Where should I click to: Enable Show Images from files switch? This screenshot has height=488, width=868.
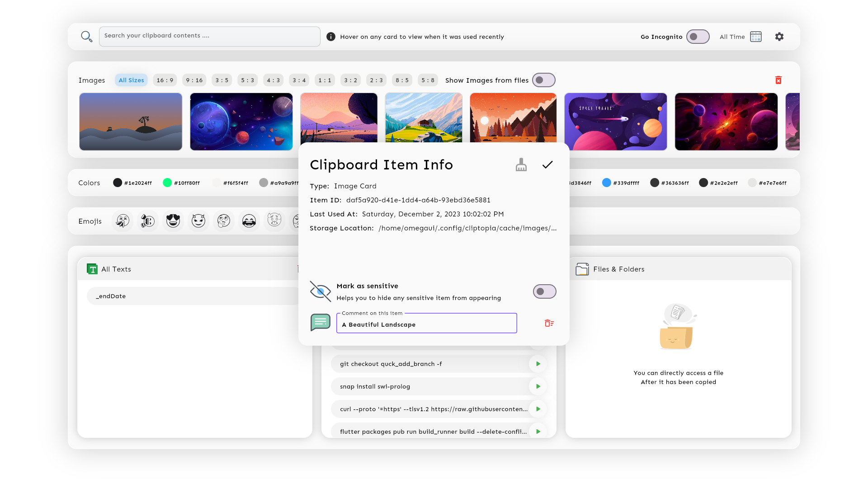543,80
